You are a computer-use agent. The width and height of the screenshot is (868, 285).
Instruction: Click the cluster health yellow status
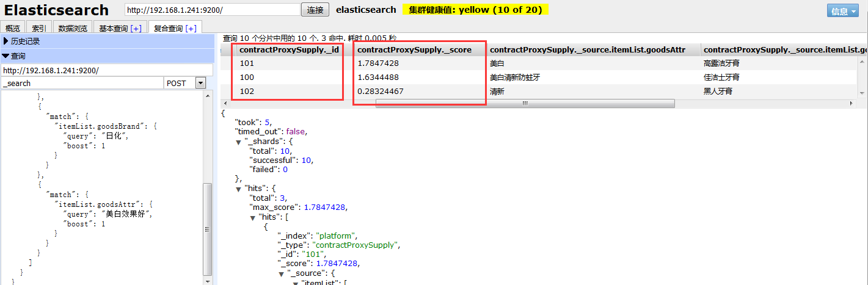click(x=475, y=10)
